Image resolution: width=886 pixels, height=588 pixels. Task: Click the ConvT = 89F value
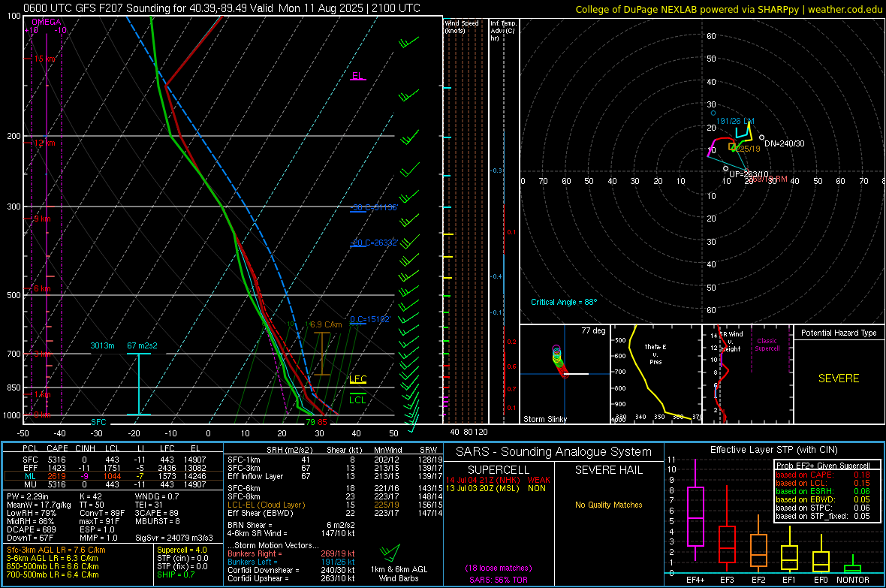coord(101,513)
